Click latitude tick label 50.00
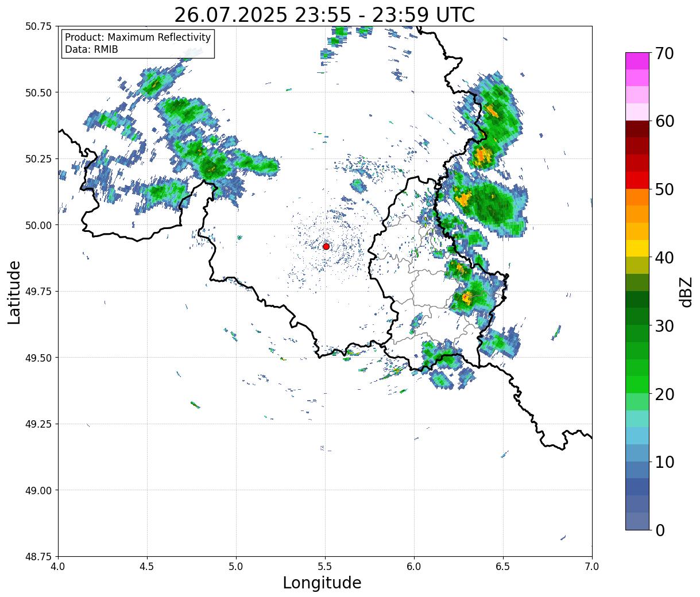Screen dimensions: 700x597 (x=39, y=225)
